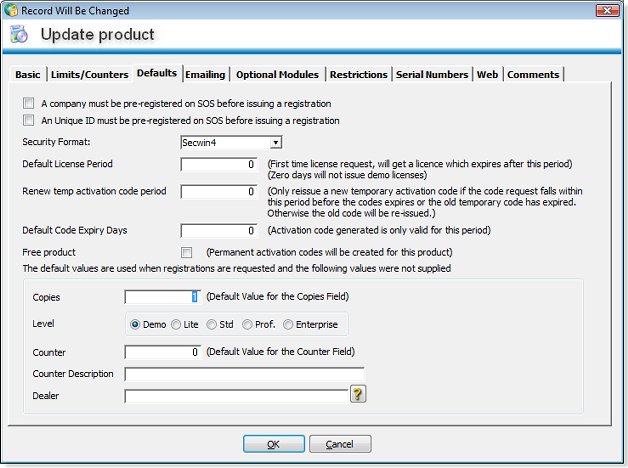
Task: Go to the Serial Numbers tab
Action: [432, 75]
